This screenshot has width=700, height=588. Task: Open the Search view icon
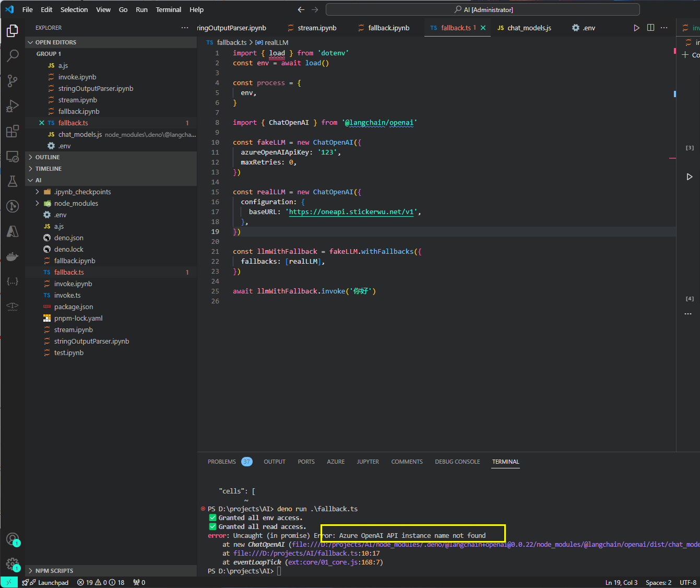point(13,56)
